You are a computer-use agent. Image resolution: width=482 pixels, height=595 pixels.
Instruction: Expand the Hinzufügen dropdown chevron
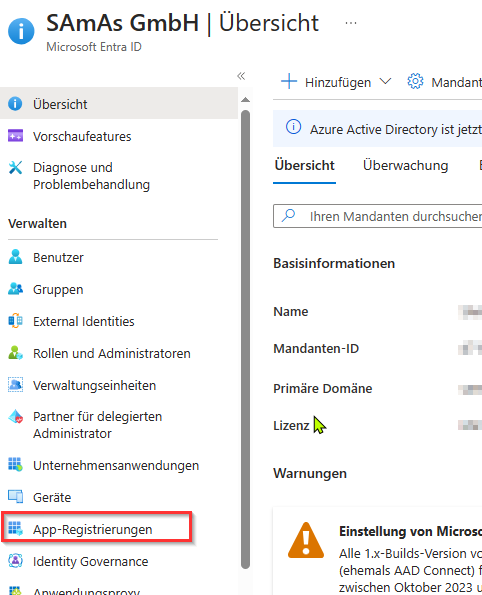(x=385, y=81)
